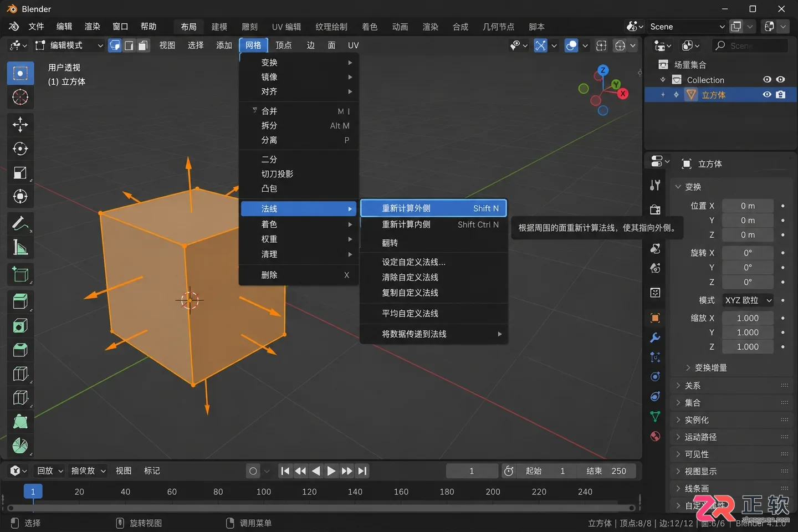Select the Annotate pencil tool

[x=20, y=223]
